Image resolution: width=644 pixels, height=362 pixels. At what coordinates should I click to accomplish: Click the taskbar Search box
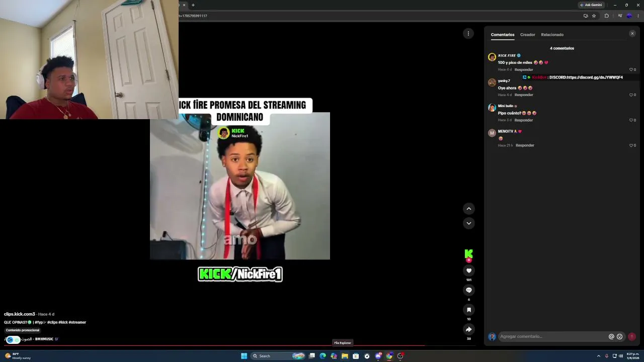point(279,356)
